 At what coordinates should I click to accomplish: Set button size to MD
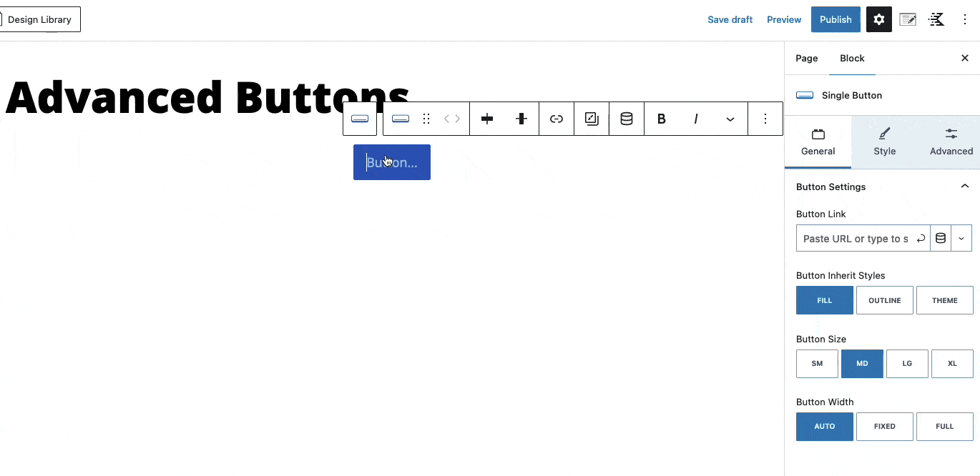862,363
